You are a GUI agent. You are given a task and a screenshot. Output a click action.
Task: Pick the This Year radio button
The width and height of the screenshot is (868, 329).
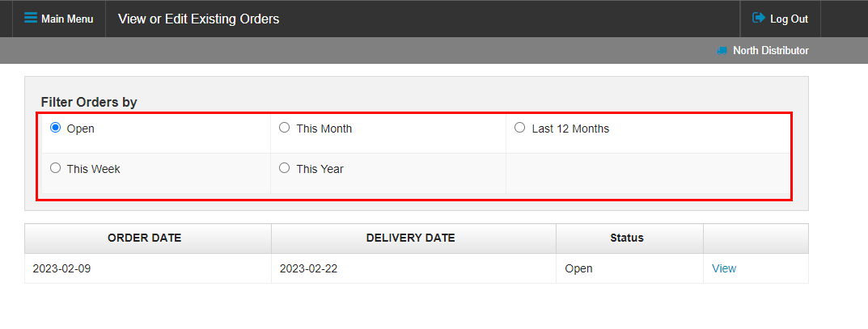pos(284,168)
